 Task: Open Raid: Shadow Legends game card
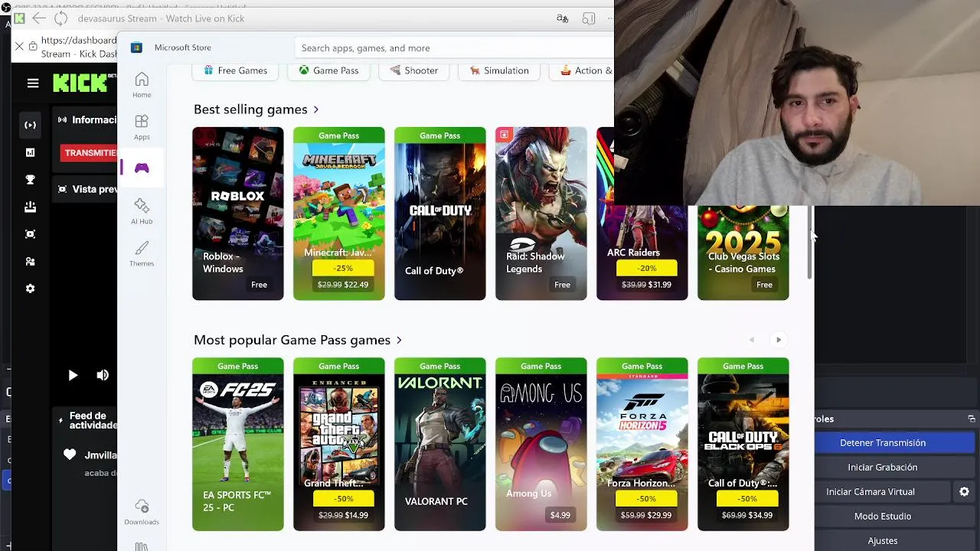(541, 214)
